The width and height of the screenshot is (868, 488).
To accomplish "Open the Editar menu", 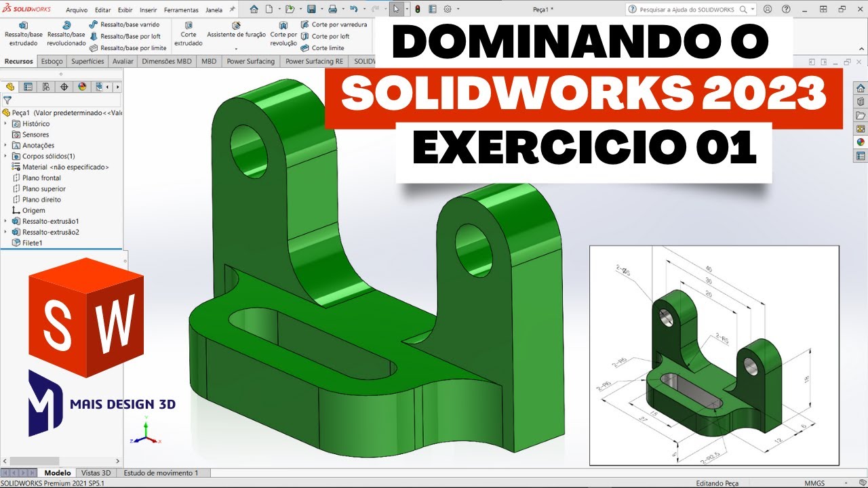I will [103, 10].
